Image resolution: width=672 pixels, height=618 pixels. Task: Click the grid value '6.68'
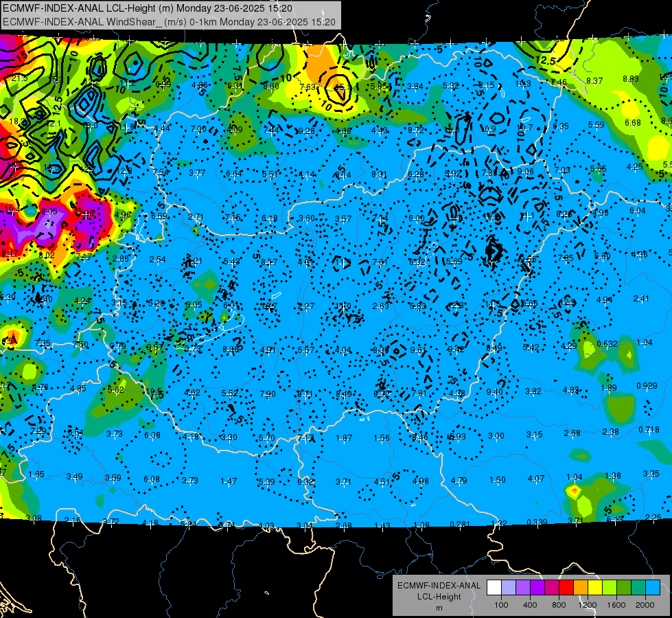tap(633, 123)
